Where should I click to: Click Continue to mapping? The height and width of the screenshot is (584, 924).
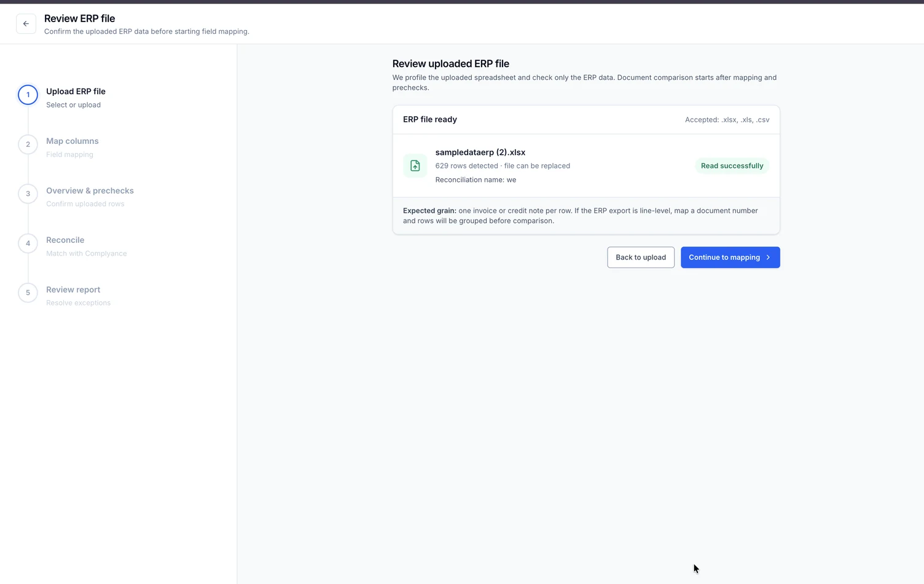click(x=730, y=258)
